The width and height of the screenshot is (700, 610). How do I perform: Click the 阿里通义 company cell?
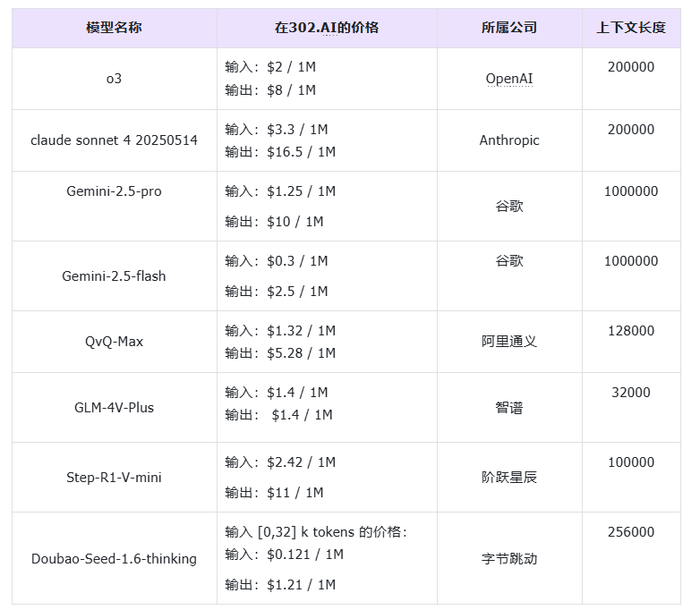click(509, 342)
